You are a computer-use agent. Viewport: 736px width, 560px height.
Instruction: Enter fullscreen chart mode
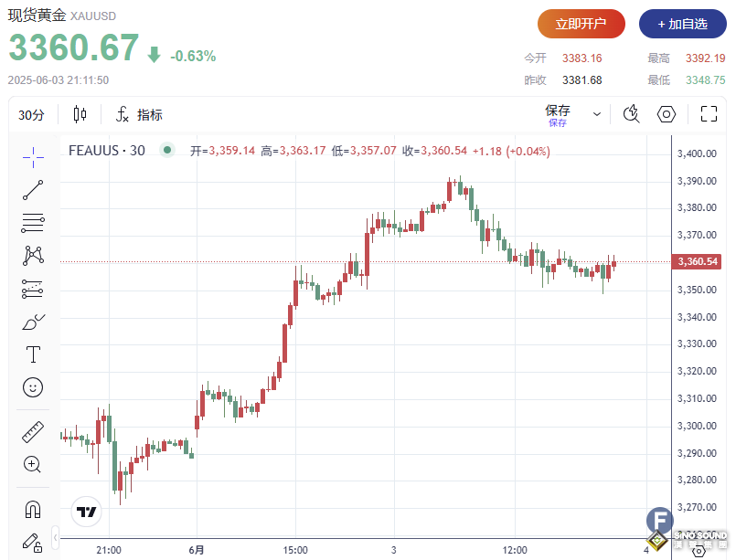(x=709, y=114)
